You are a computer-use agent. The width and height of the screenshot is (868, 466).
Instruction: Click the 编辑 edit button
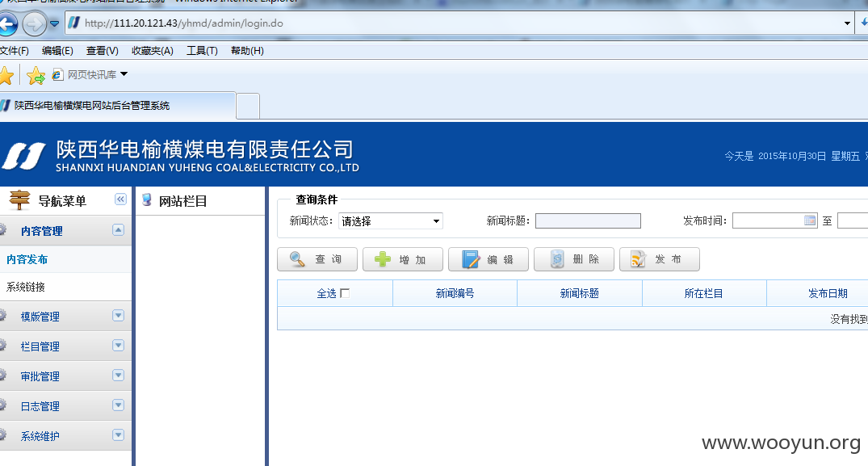coord(489,259)
